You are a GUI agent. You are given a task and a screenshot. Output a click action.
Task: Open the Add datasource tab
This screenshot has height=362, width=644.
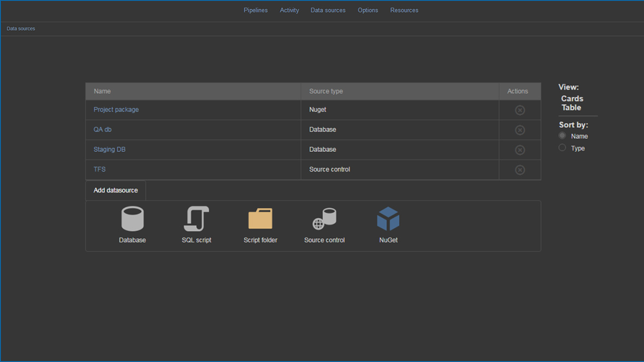[x=115, y=190]
